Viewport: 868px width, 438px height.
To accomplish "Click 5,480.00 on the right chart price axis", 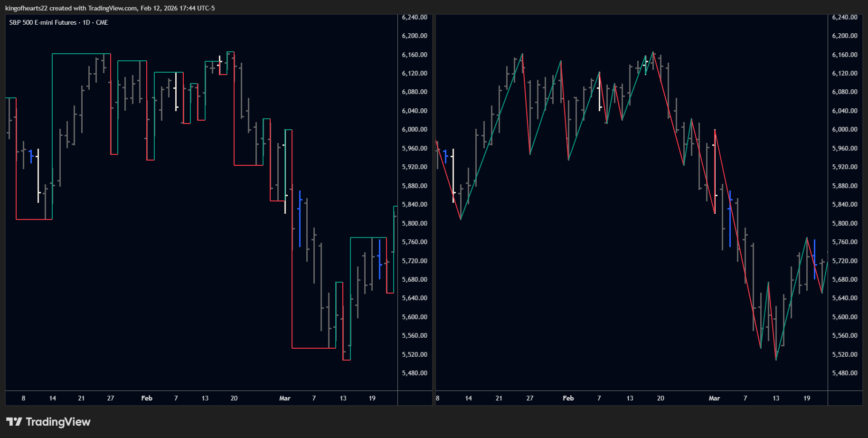I will [844, 373].
